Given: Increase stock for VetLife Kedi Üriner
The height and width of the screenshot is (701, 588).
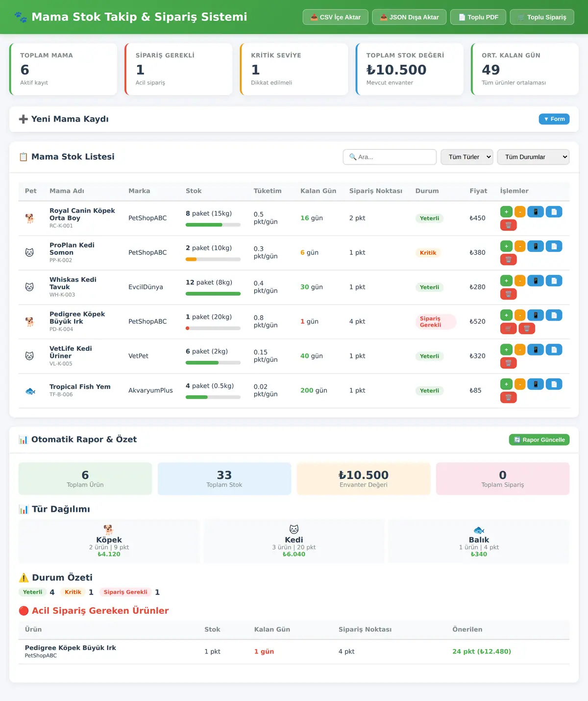Looking at the screenshot, I should tap(506, 350).
